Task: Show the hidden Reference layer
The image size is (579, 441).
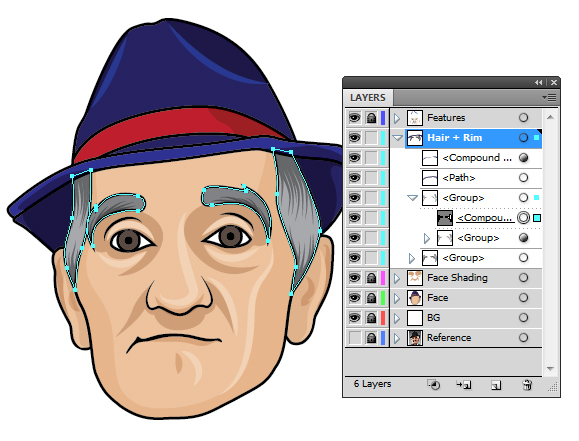Action: [354, 338]
